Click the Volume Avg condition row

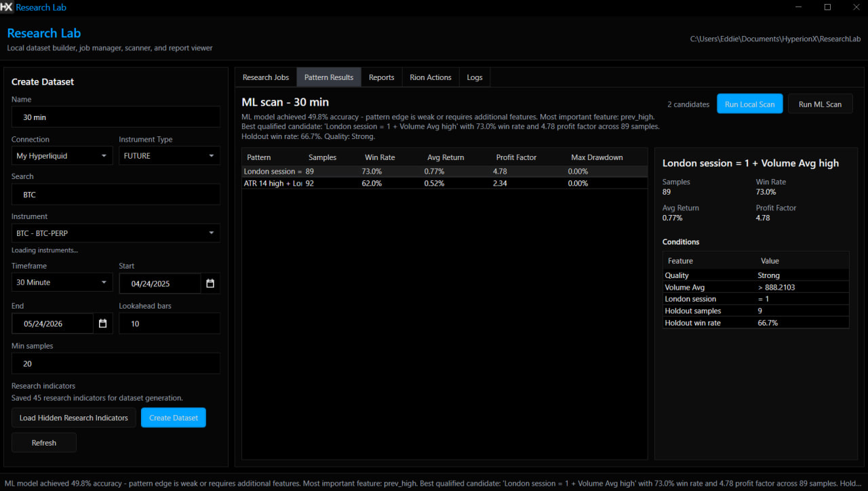click(755, 288)
